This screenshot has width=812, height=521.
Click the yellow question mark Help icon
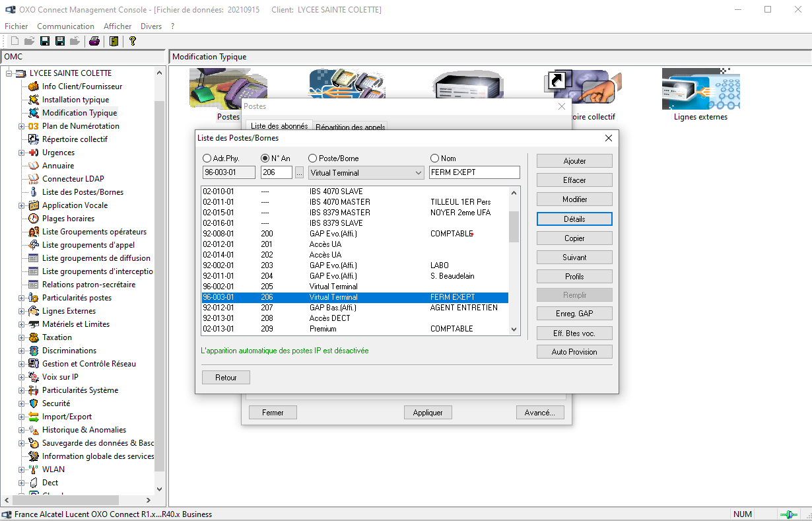click(x=133, y=41)
